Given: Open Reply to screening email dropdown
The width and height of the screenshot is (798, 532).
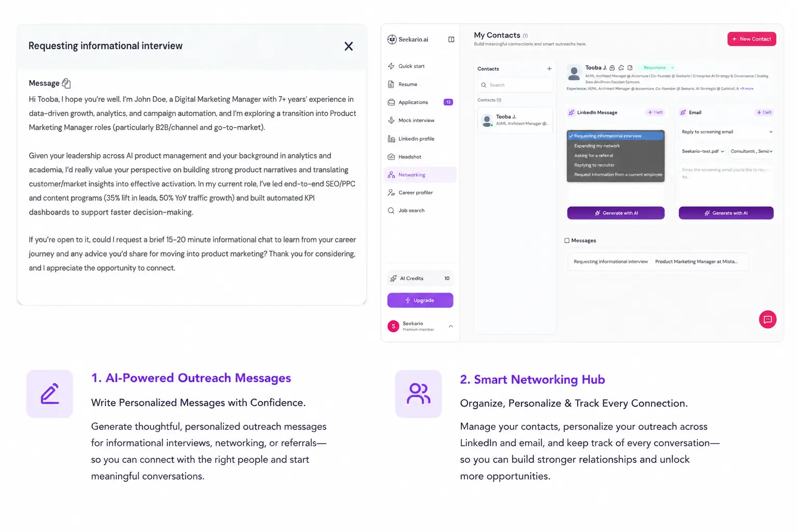Looking at the screenshot, I should coord(726,132).
